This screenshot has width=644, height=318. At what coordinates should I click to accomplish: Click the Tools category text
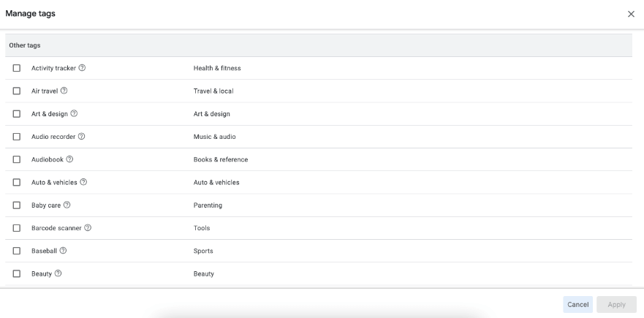202,228
